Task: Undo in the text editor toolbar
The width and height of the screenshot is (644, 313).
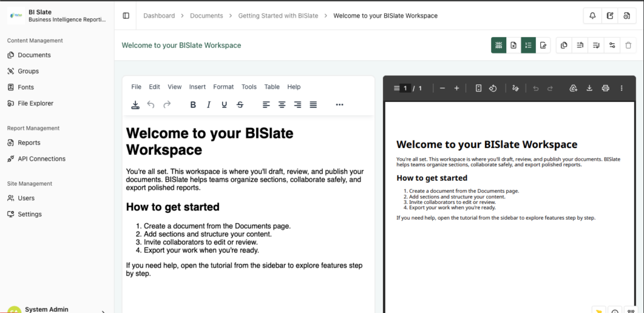Action: pyautogui.click(x=151, y=105)
